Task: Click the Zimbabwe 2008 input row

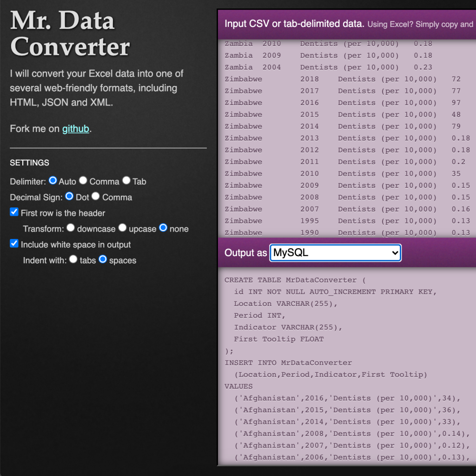Action: click(x=347, y=198)
